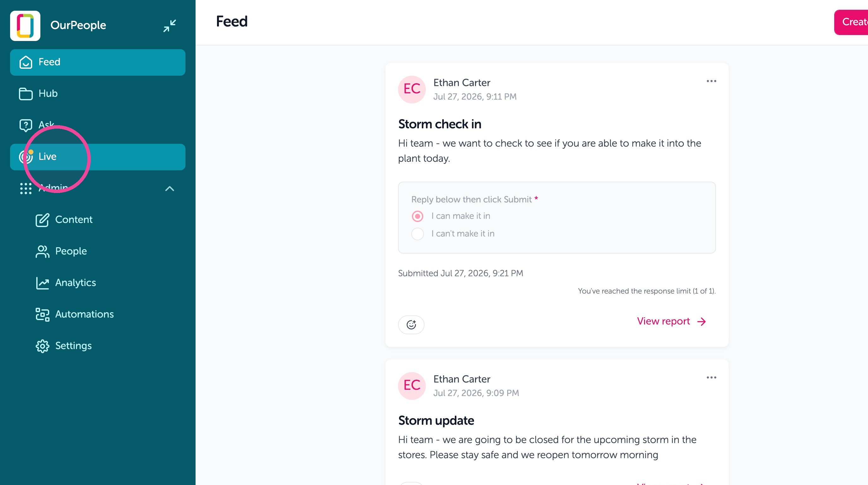Collapse the Admin section chevron
The width and height of the screenshot is (868, 485).
(x=169, y=189)
